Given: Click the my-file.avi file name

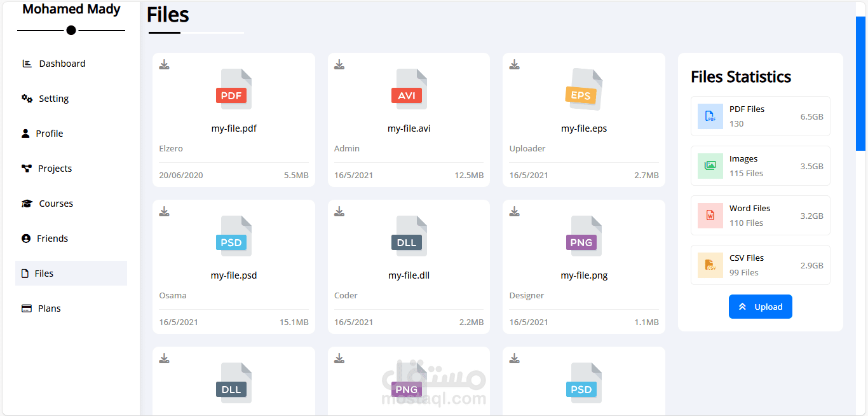Looking at the screenshot, I should tap(409, 128).
